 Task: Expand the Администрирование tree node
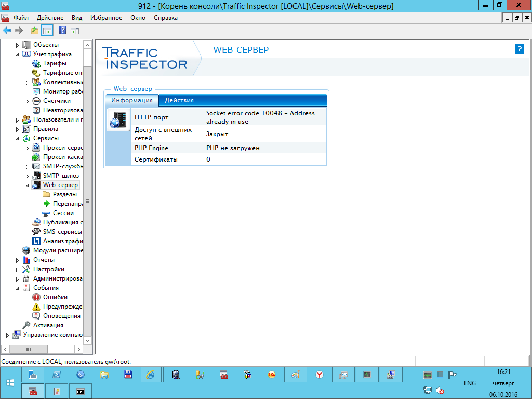(x=17, y=279)
